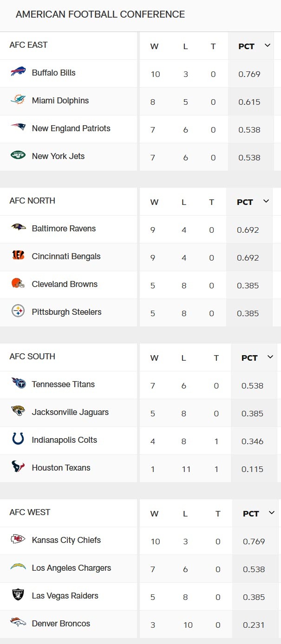Sort AFC East by W column

coord(154,46)
